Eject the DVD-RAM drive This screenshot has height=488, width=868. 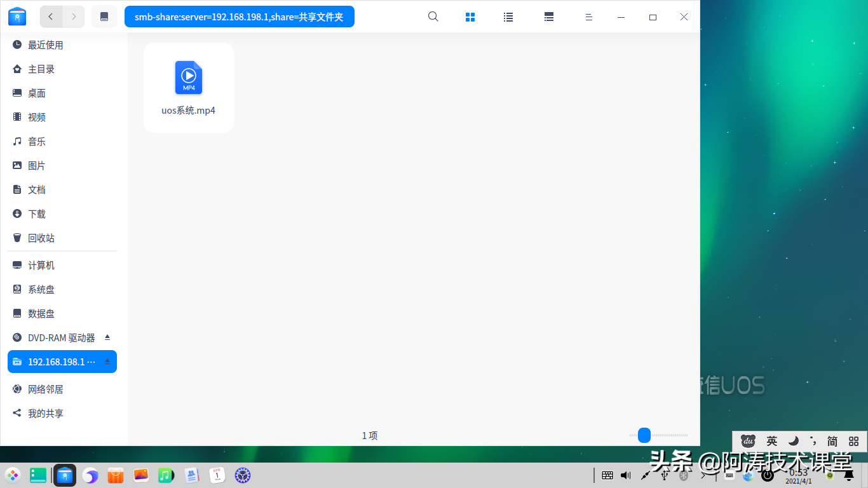(x=107, y=337)
